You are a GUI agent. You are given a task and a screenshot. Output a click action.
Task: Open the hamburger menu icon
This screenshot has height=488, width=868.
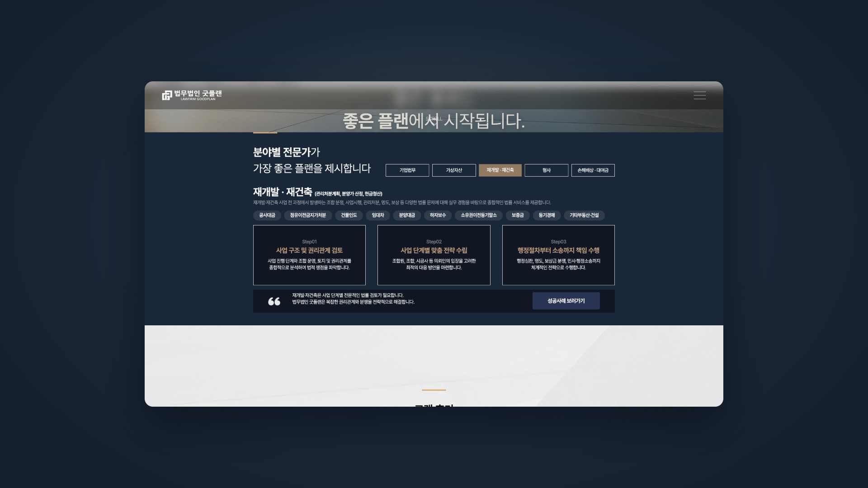[699, 95]
